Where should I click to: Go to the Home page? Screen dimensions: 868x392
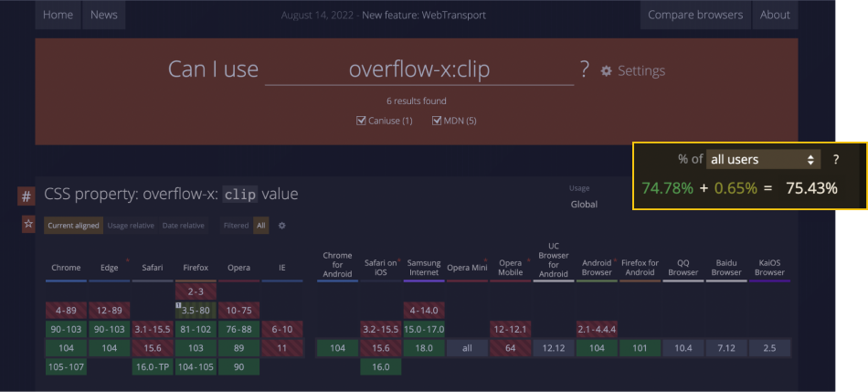(58, 15)
